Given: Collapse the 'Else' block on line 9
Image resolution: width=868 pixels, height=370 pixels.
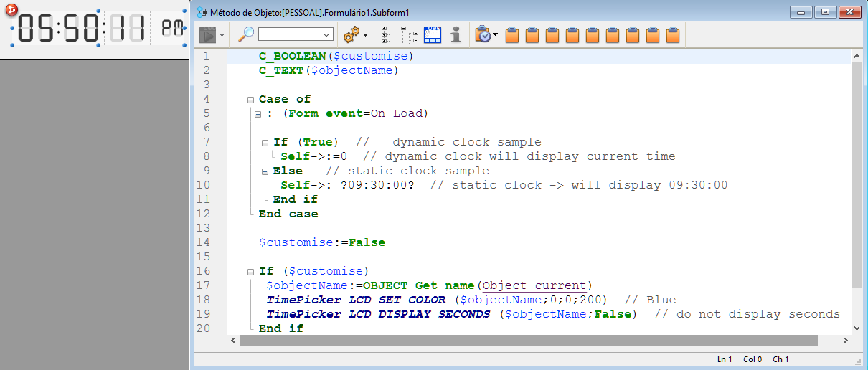Looking at the screenshot, I should pos(265,171).
